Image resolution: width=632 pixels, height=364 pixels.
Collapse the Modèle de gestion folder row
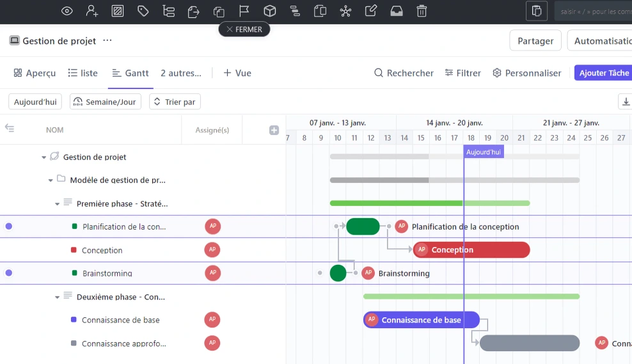click(51, 180)
